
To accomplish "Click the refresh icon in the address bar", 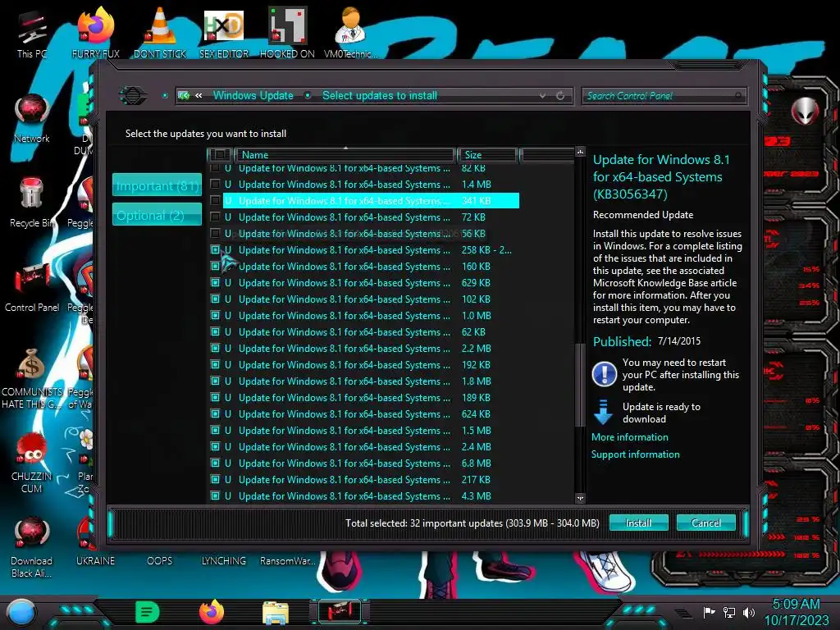I will 560,96.
